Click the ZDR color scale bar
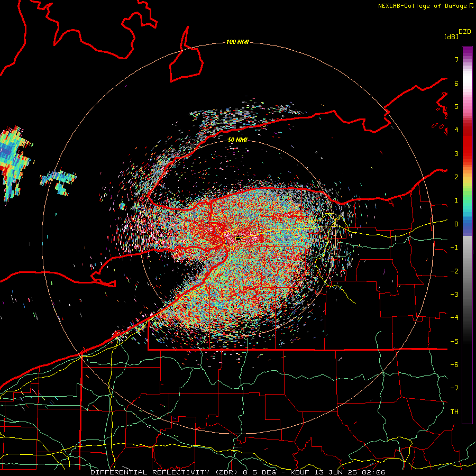Screen dimensions: 476x476 click(467, 235)
